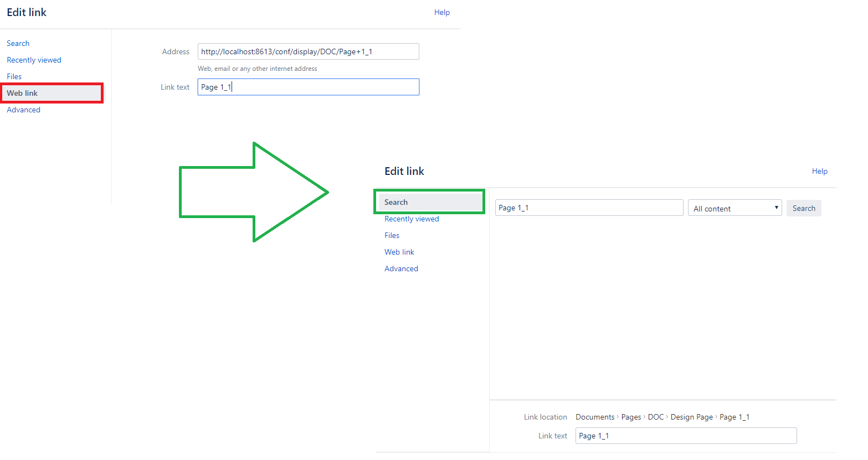
Task: Click the Link text field in right dialog
Action: pyautogui.click(x=686, y=436)
